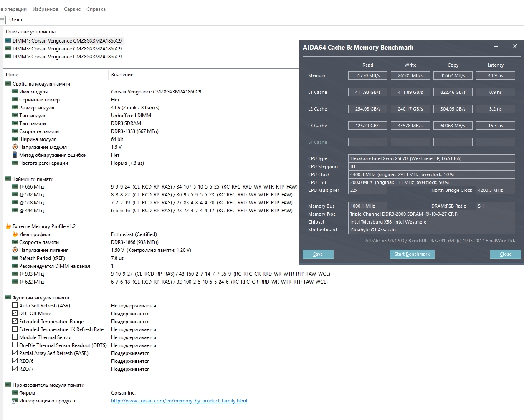Click the @ 444 МГц timing row icon
524x420 pixels.
[15, 211]
